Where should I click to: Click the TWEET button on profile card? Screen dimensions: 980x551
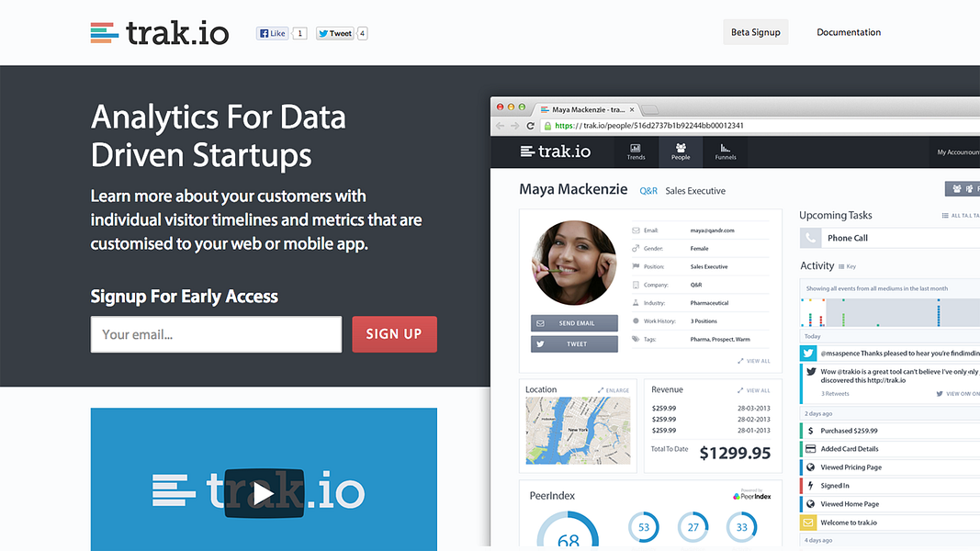pos(574,344)
